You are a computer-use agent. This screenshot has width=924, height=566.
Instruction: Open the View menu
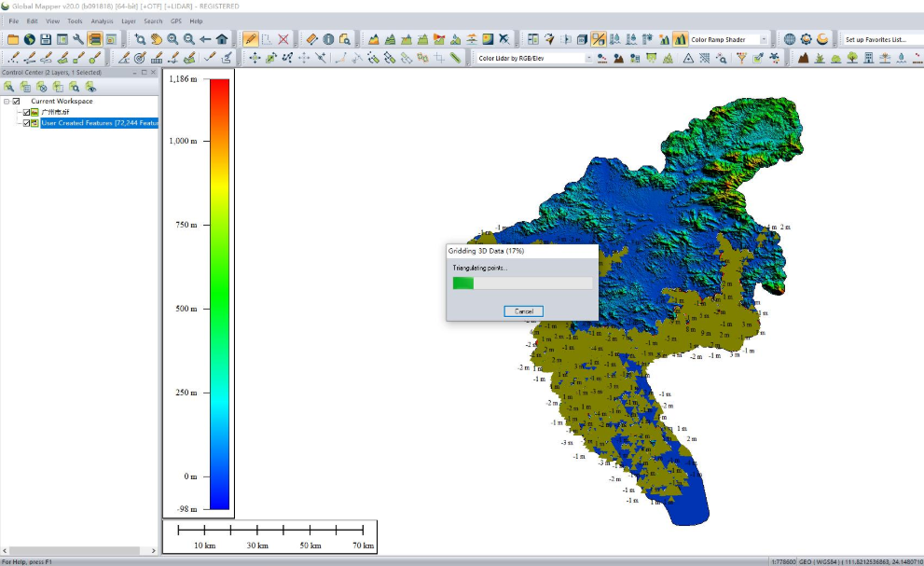(52, 21)
